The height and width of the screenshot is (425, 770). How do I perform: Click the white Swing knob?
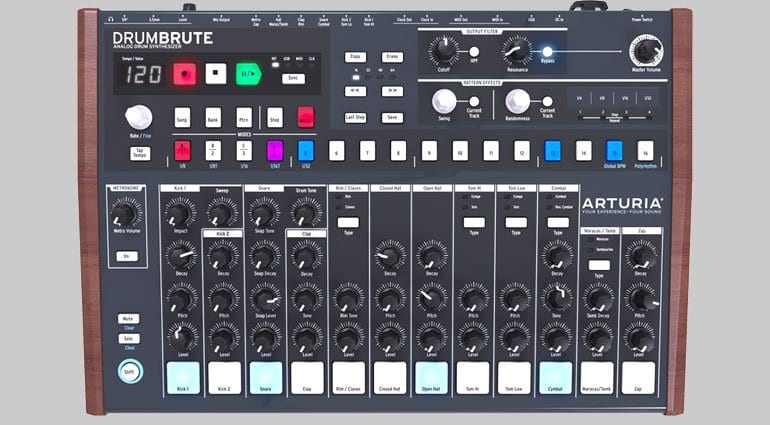pyautogui.click(x=444, y=101)
